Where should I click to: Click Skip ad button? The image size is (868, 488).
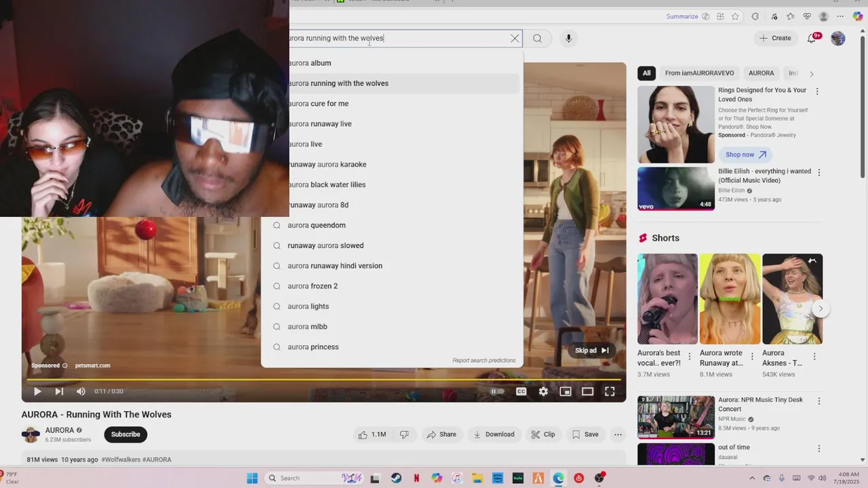[x=592, y=350]
